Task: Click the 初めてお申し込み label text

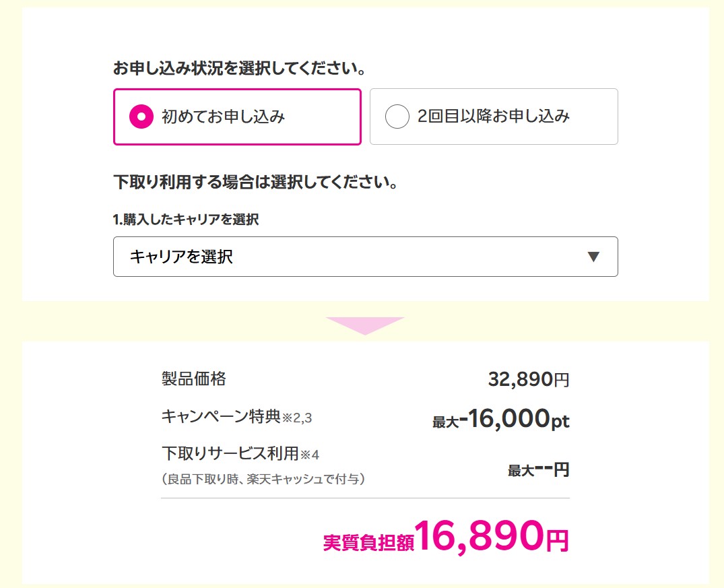Action: coord(224,117)
